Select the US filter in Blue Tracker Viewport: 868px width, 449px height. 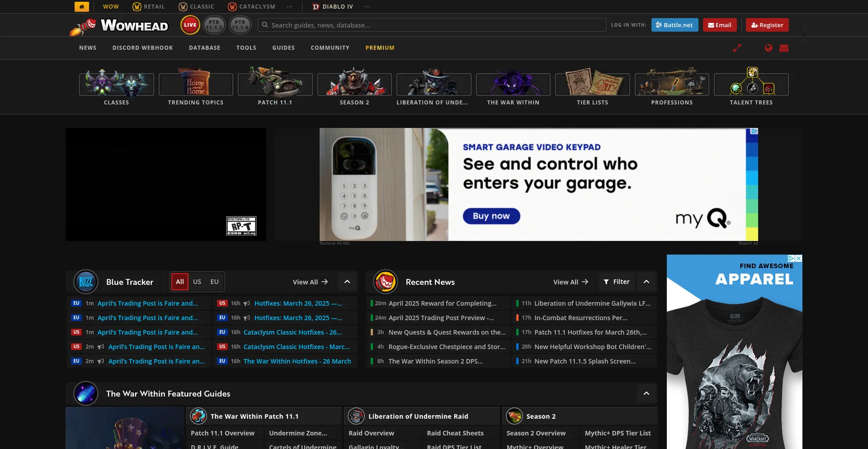[197, 281]
